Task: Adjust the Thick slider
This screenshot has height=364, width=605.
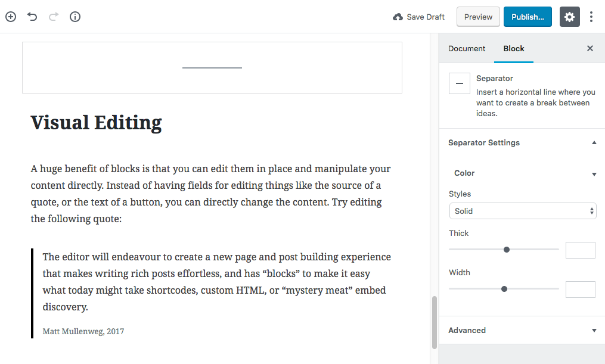Action: pos(505,250)
